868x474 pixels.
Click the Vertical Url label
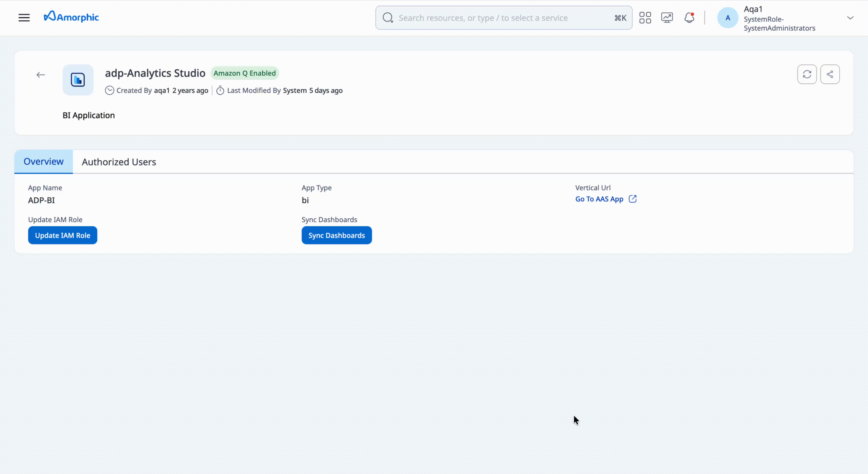593,188
